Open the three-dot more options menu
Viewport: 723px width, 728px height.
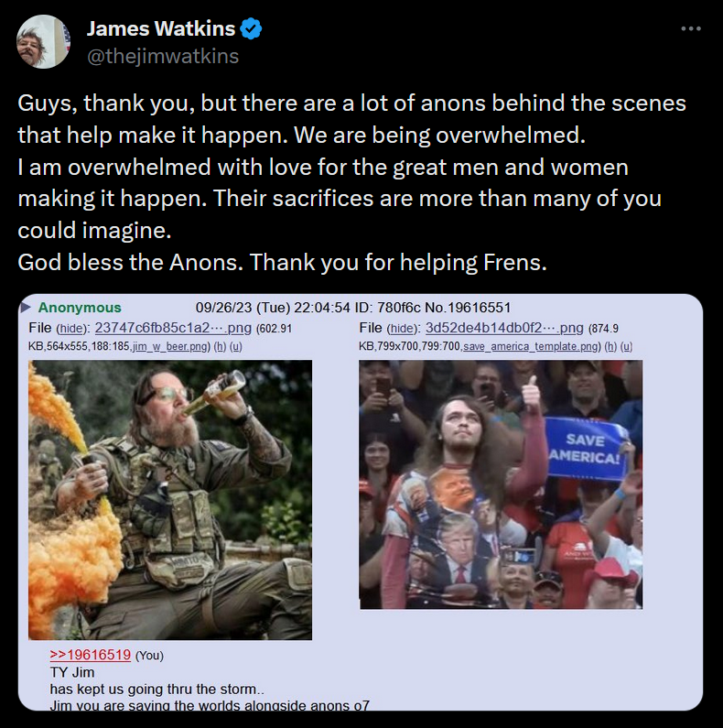[691, 28]
